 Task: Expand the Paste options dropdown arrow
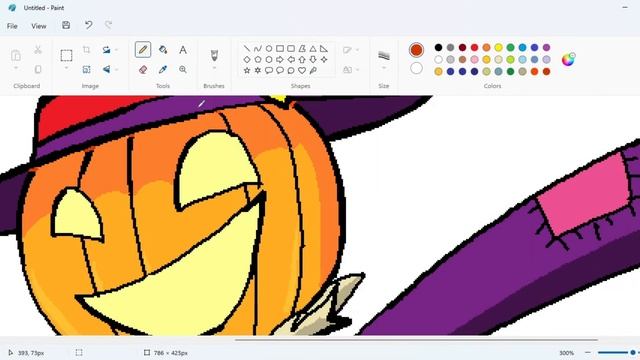16,68
